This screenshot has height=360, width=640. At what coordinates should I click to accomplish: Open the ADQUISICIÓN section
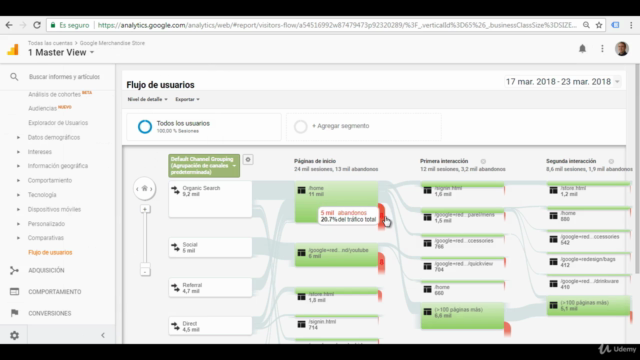[x=46, y=270]
